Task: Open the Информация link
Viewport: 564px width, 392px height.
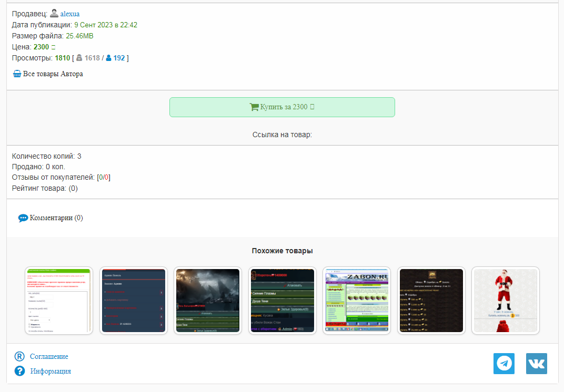Action: point(51,372)
